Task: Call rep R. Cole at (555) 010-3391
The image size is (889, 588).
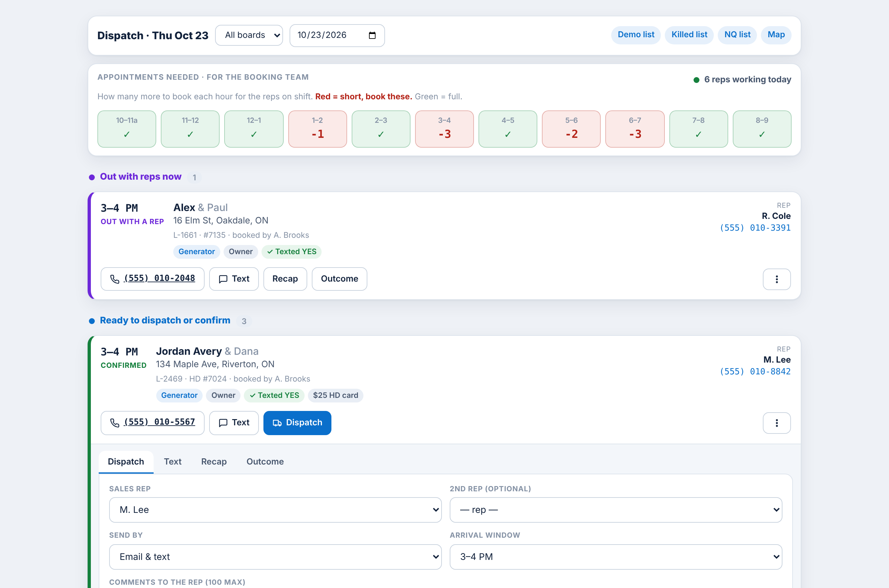Action: pyautogui.click(x=755, y=228)
